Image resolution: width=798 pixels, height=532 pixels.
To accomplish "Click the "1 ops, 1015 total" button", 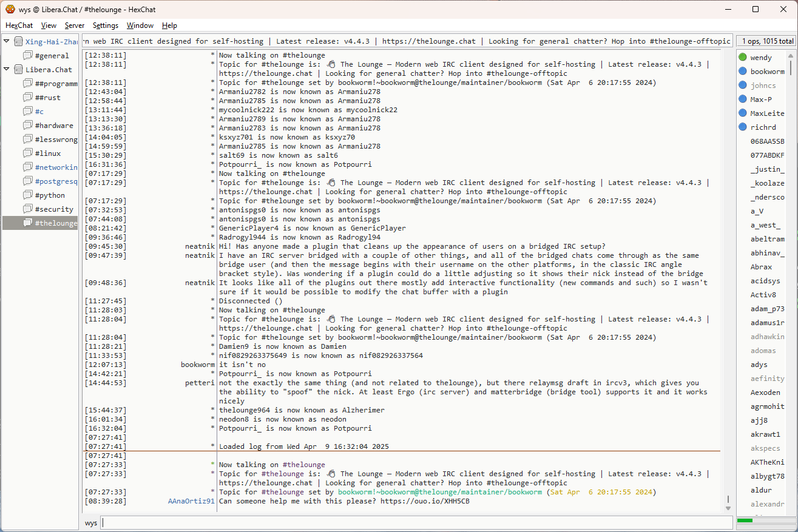I will point(767,41).
